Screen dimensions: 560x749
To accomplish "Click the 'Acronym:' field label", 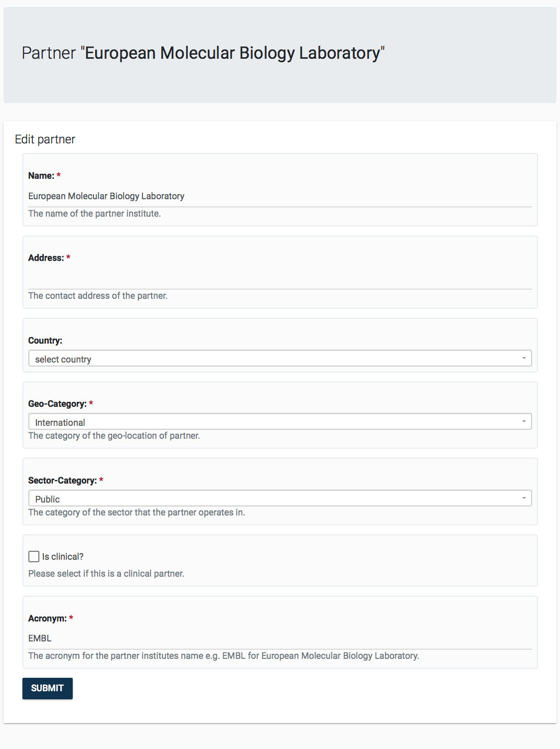I will 47,619.
